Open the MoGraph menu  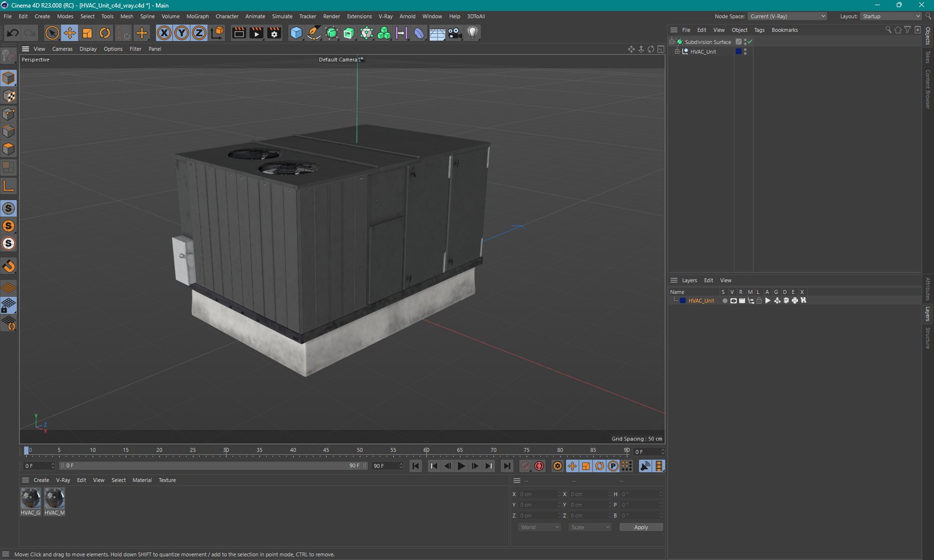(x=198, y=17)
